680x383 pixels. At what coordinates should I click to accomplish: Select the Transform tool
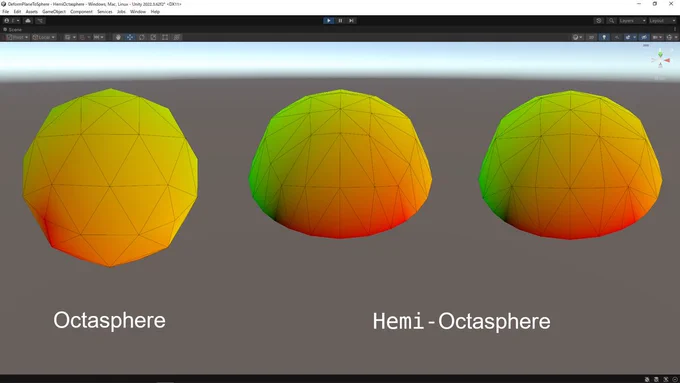pyautogui.click(x=177, y=37)
